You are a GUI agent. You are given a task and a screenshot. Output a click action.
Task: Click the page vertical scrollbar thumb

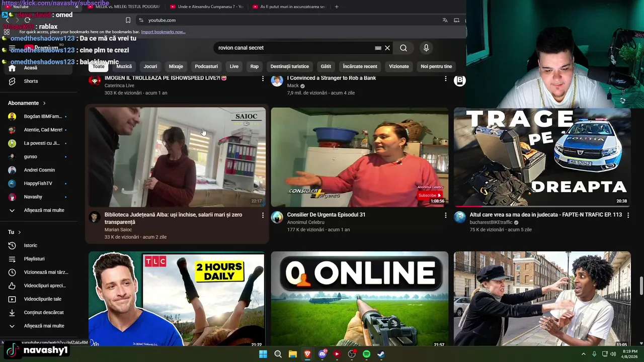pyautogui.click(x=641, y=286)
